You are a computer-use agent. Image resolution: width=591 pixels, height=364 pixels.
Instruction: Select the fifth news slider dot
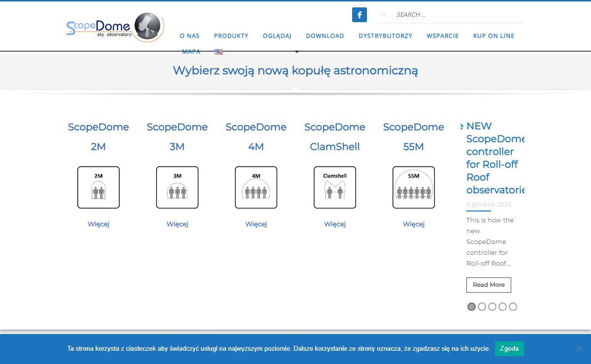click(513, 307)
